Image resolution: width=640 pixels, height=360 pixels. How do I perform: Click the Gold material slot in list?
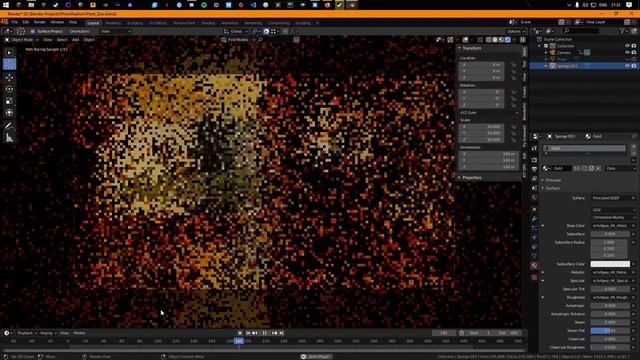click(584, 149)
